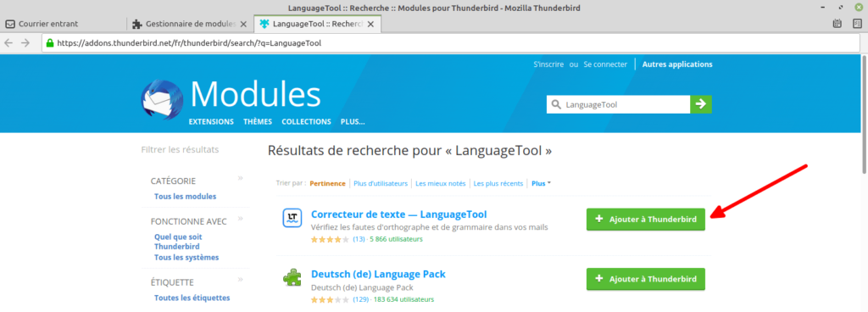Close the LanguageTool Recherche tab

(x=371, y=24)
